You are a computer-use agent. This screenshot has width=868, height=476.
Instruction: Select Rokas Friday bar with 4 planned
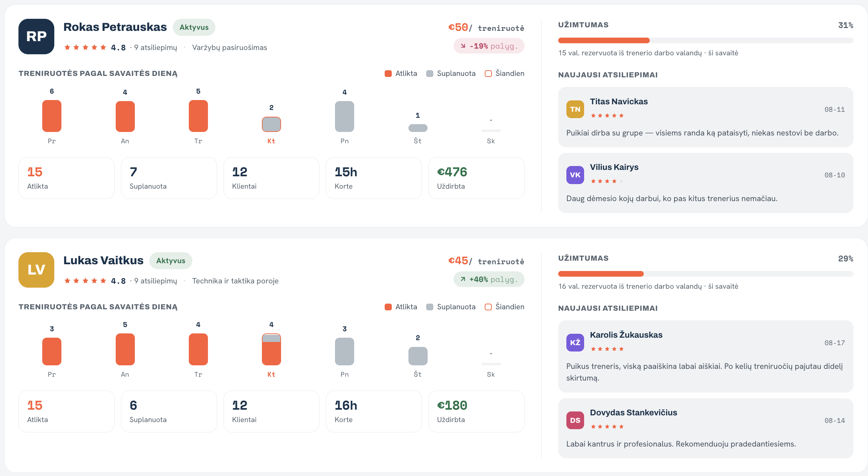(345, 116)
